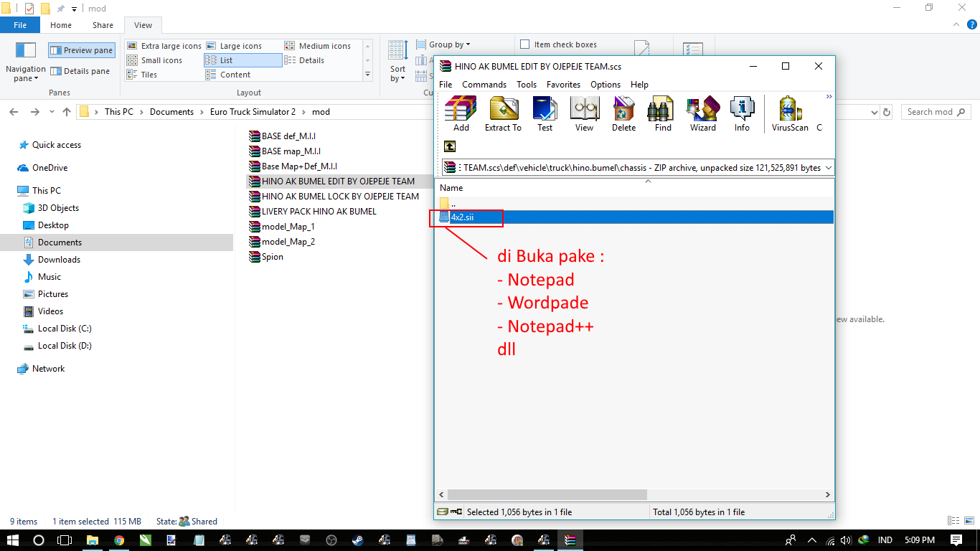Go up to parent folder in Explorer
Screen dimensions: 980x551
67,112
